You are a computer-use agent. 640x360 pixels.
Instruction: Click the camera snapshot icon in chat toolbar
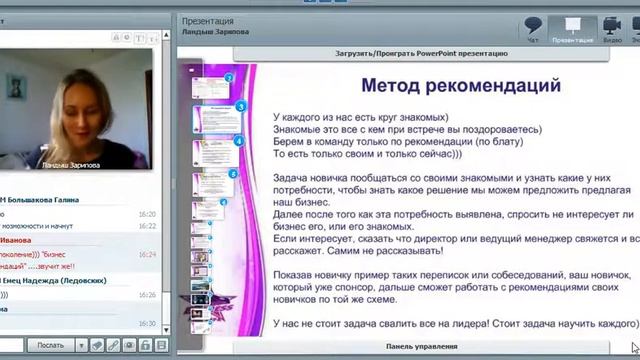(129, 345)
